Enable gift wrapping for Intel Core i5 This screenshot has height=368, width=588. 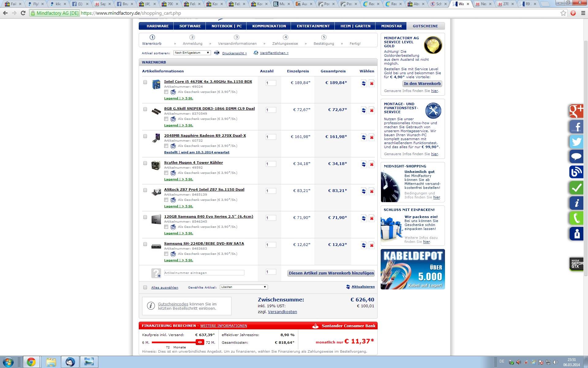(x=166, y=92)
